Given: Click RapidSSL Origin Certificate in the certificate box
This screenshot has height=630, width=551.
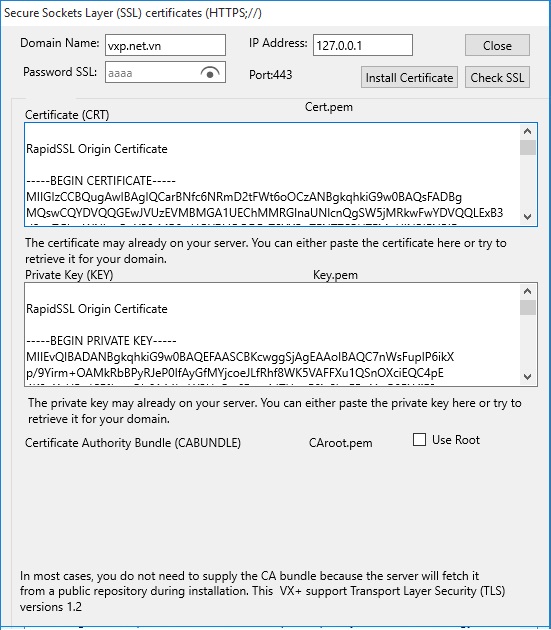Looking at the screenshot, I should [97, 149].
